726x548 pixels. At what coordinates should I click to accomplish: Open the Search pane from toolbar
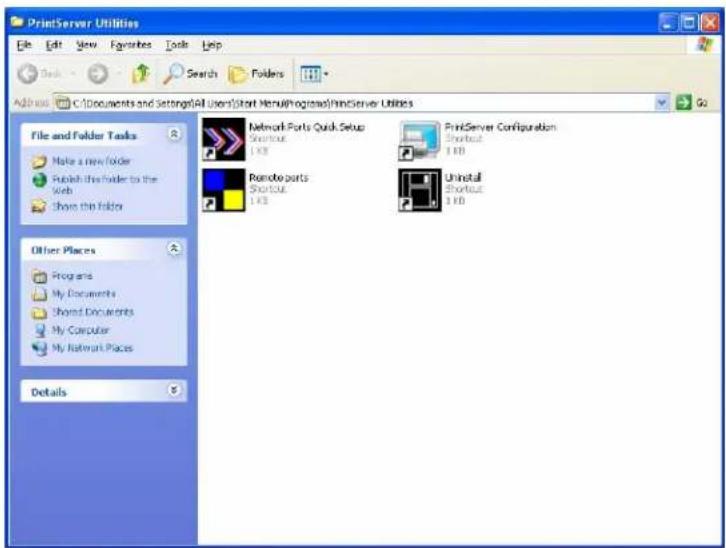(190, 74)
